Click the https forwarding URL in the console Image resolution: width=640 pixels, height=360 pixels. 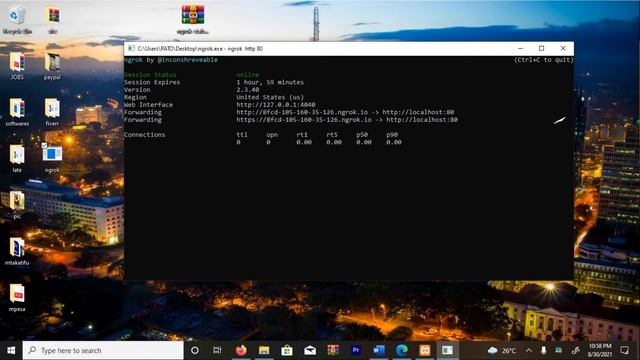click(304, 120)
